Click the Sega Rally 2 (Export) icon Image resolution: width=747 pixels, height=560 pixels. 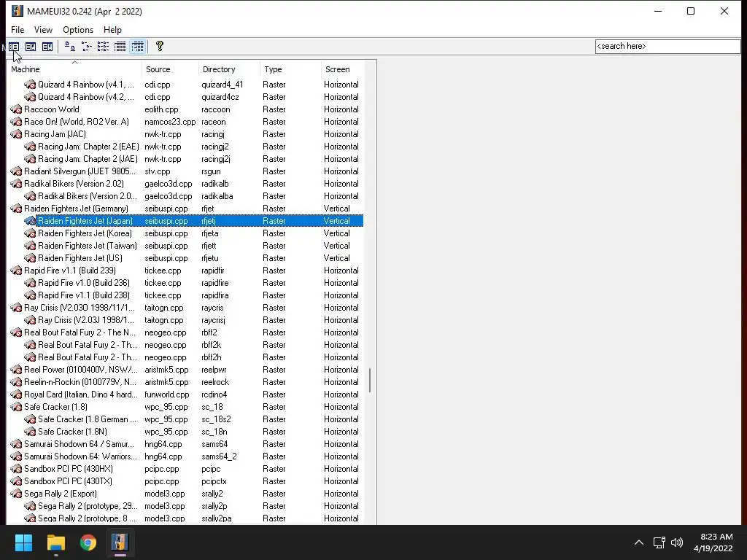tap(16, 494)
